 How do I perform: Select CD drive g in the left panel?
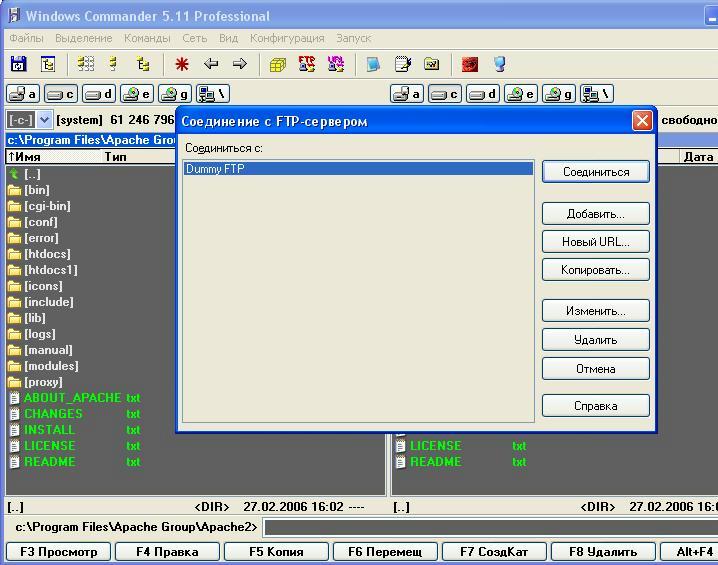(x=175, y=94)
